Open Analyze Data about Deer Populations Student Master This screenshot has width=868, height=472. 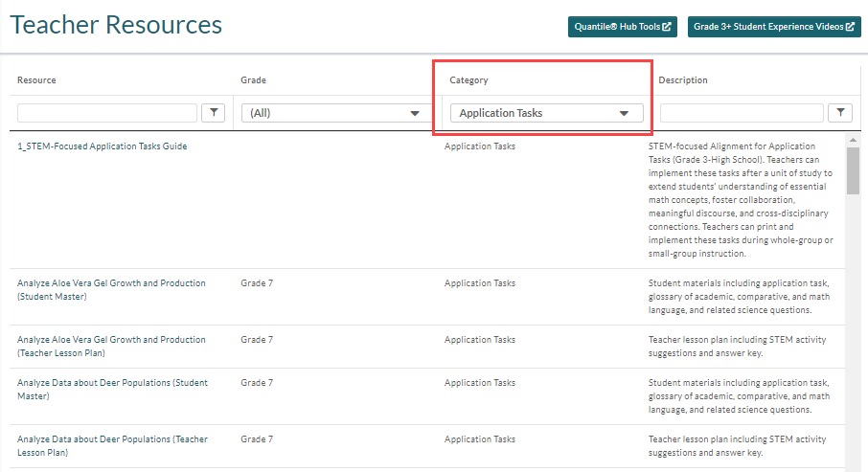point(112,389)
